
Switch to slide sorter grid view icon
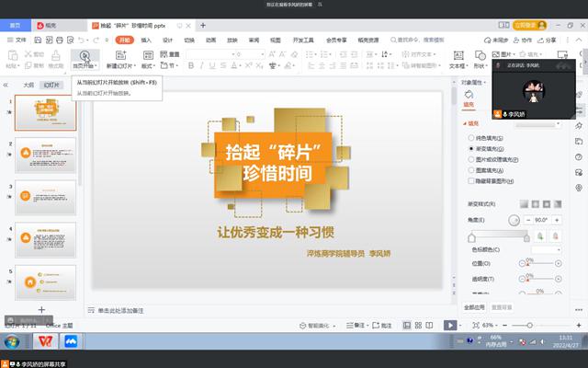click(419, 325)
